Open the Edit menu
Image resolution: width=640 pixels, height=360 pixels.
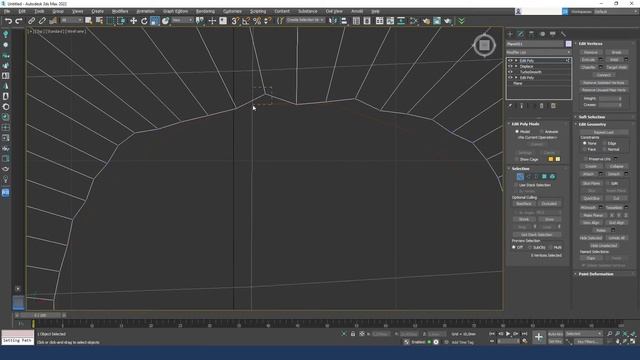click(22, 11)
